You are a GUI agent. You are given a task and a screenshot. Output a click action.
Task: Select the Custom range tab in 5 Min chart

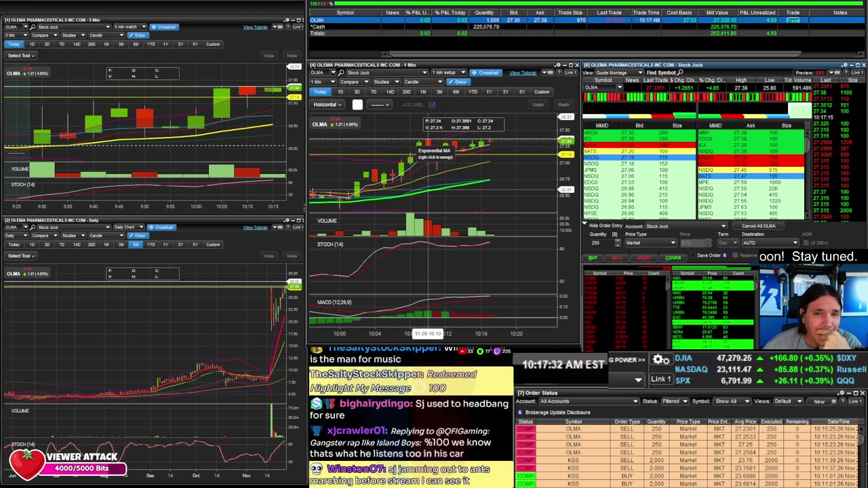click(x=212, y=45)
